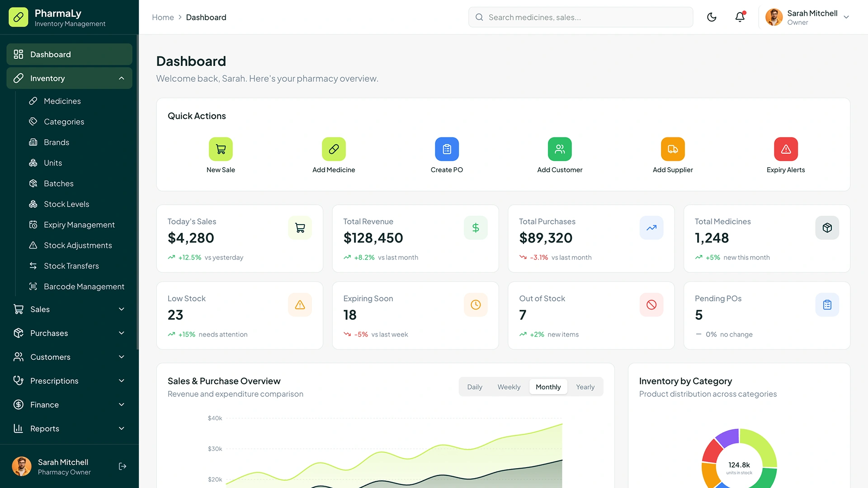Viewport: 868px width, 488px height.
Task: Switch chart to Yearly view
Action: 585,387
